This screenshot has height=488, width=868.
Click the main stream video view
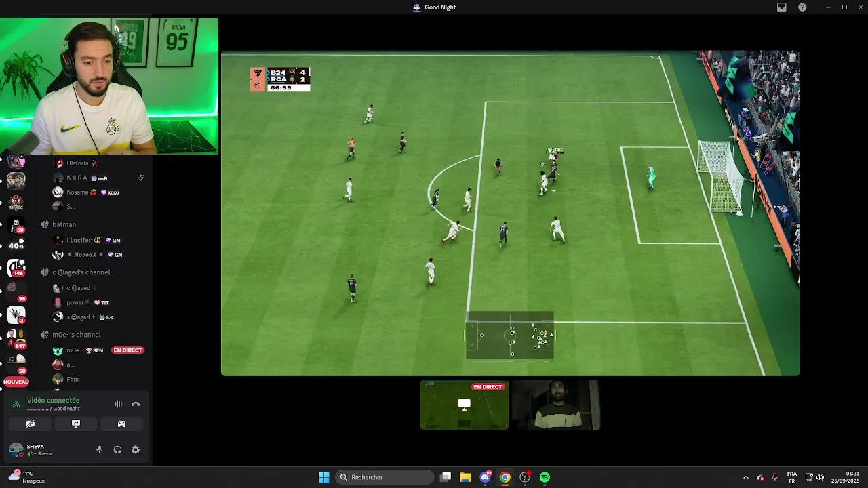510,213
